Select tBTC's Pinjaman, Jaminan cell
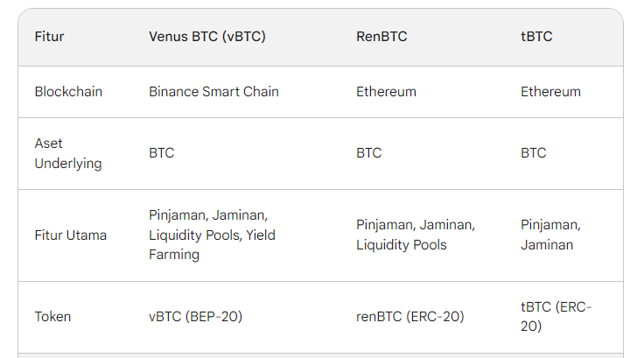The width and height of the screenshot is (644, 358). coord(550,235)
